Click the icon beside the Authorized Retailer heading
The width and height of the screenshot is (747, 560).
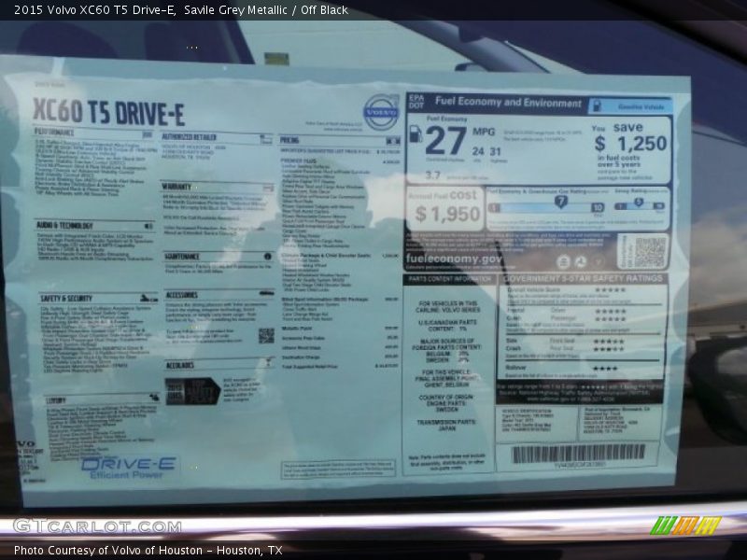tap(266, 139)
